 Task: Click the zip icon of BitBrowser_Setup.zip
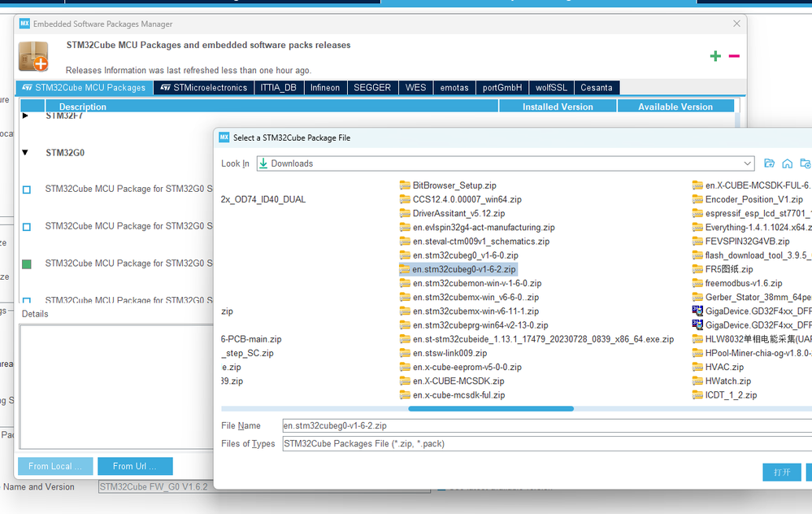point(405,185)
